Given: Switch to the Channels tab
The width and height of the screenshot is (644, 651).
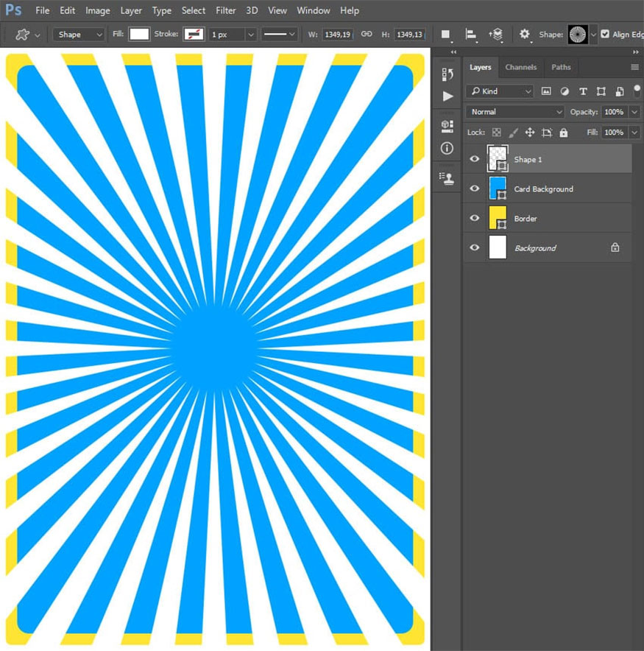Looking at the screenshot, I should (x=520, y=67).
